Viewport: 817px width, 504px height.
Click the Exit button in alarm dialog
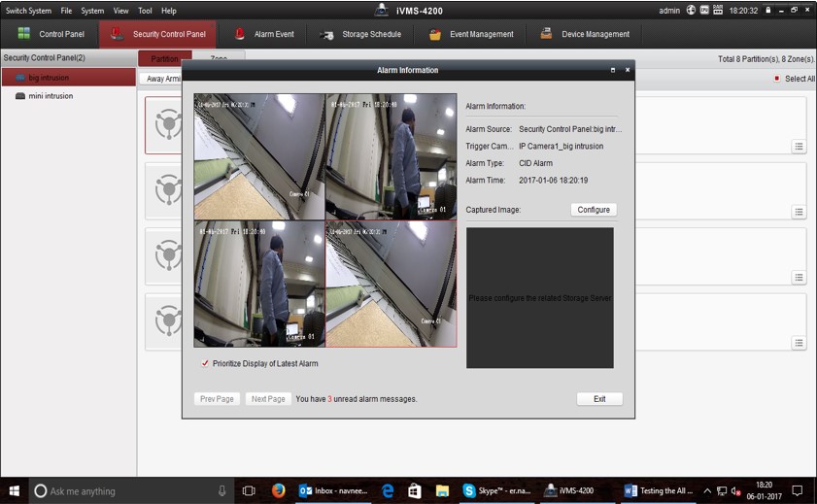(599, 399)
